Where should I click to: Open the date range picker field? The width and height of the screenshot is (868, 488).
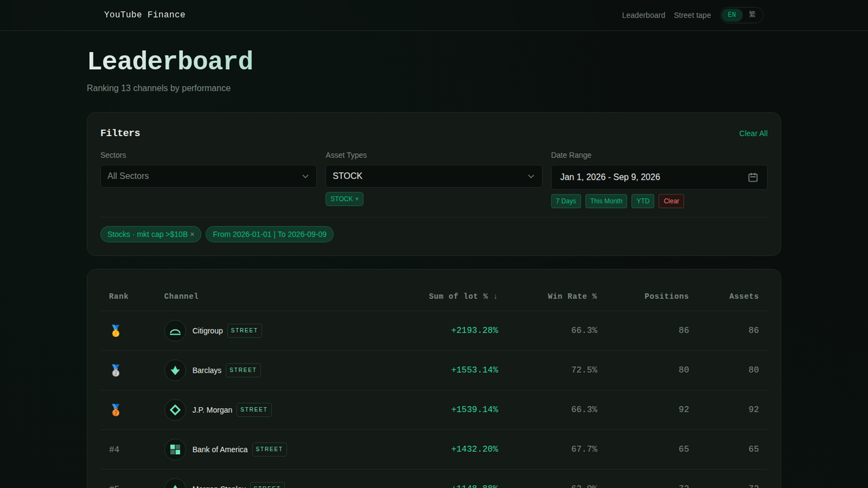pos(659,177)
